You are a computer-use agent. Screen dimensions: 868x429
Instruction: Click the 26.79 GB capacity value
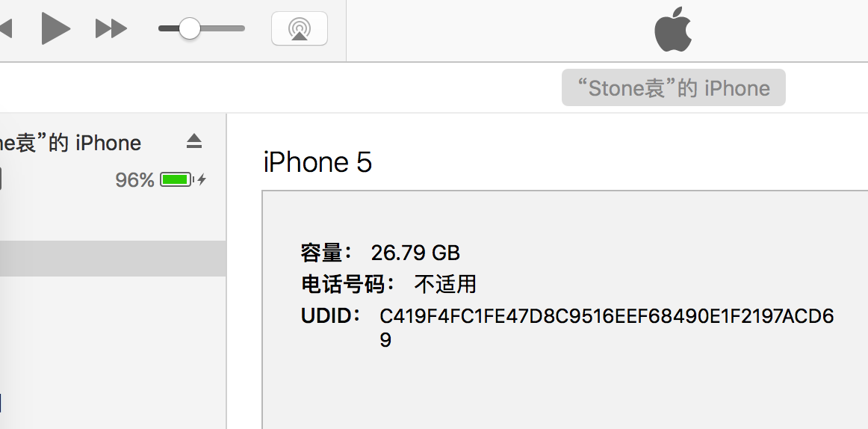coord(415,253)
